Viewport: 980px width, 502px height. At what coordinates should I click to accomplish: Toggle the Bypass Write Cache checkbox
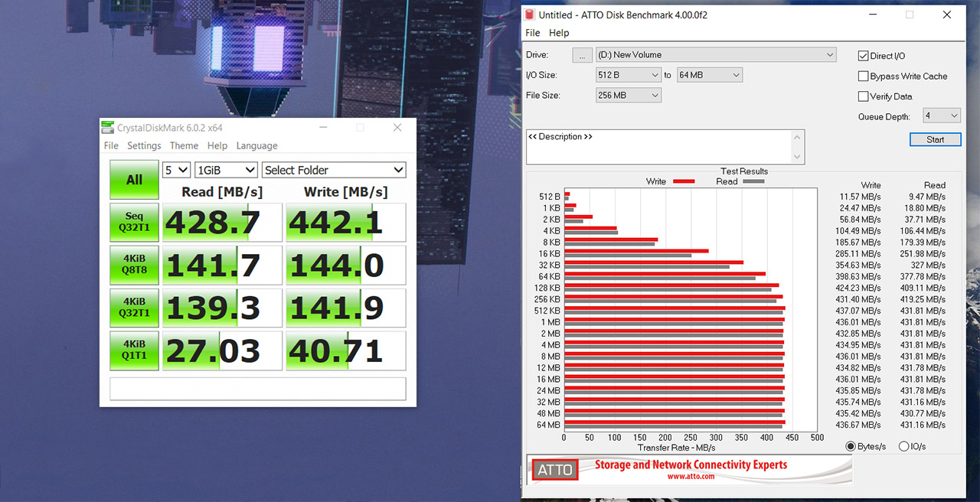(864, 77)
